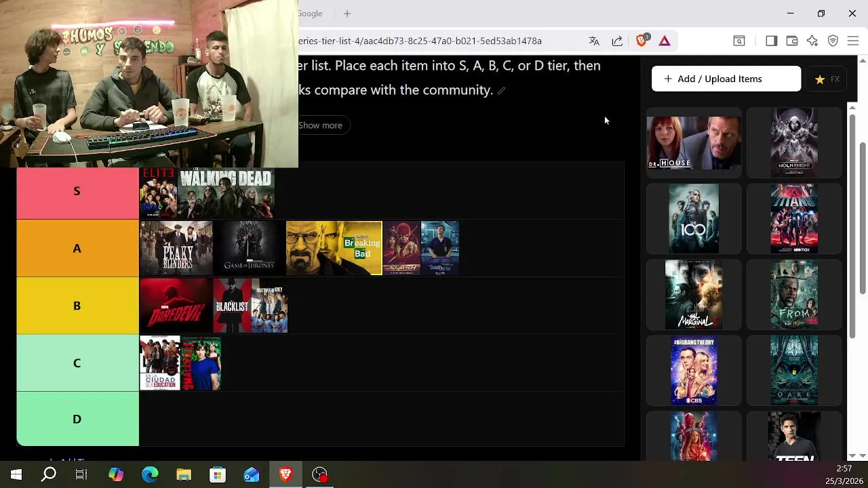Image resolution: width=868 pixels, height=488 pixels.
Task: Click the pencil edit description icon
Action: click(x=501, y=91)
